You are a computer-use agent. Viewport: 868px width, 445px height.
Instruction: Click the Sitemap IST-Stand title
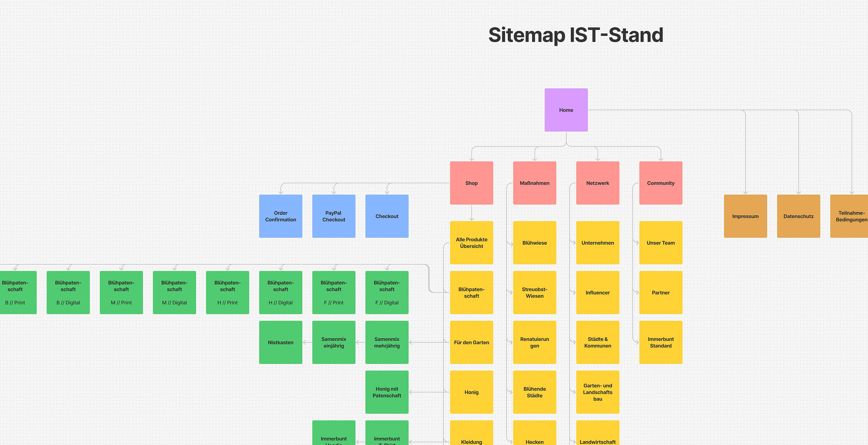click(576, 35)
